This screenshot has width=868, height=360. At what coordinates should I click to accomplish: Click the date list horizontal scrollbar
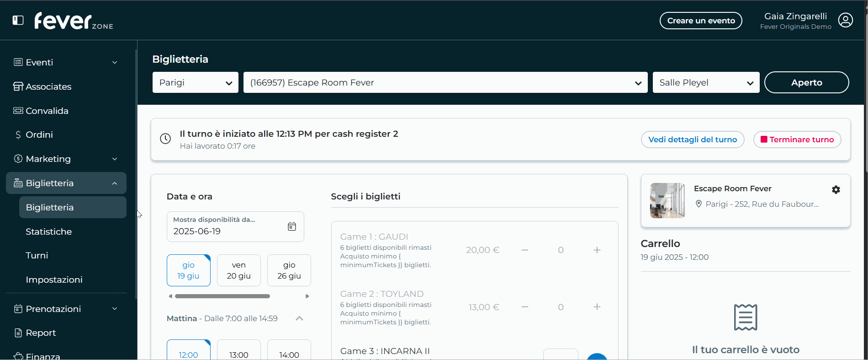[x=222, y=296]
